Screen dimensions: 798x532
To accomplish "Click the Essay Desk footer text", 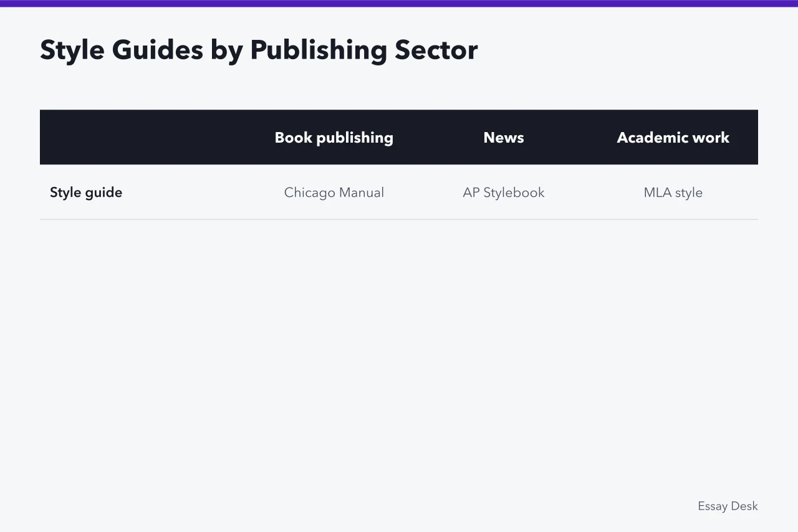I will pyautogui.click(x=728, y=506).
